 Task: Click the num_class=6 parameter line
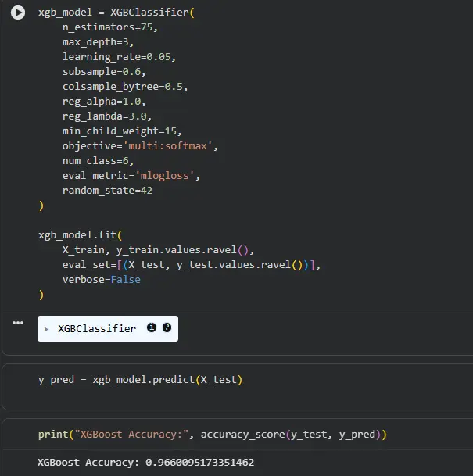pos(98,161)
